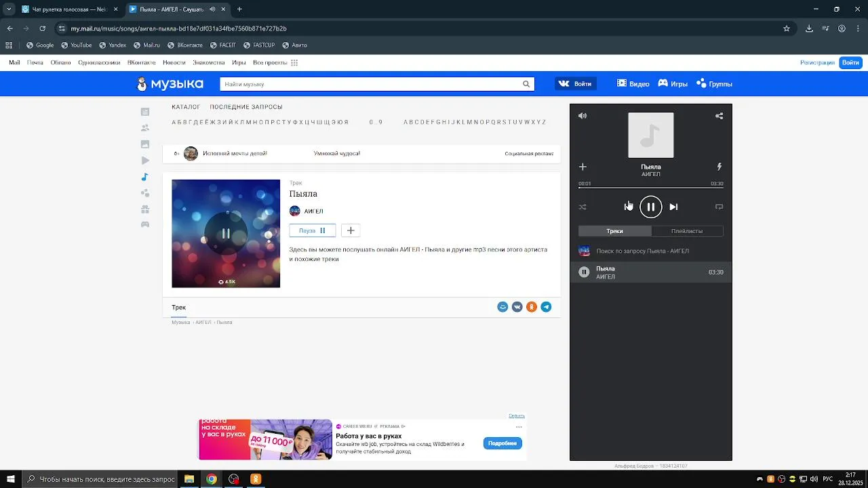Viewport: 868px width, 488px height.
Task: Open Регистрация link
Action: (817, 62)
